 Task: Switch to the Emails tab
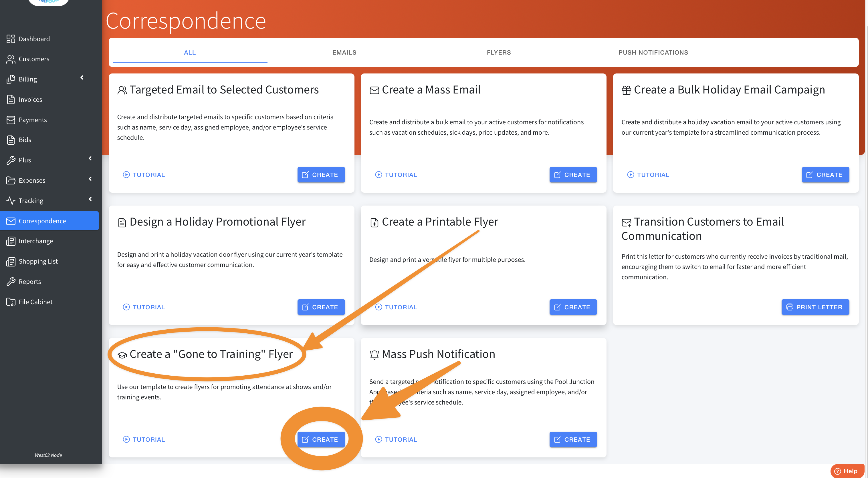[344, 53]
